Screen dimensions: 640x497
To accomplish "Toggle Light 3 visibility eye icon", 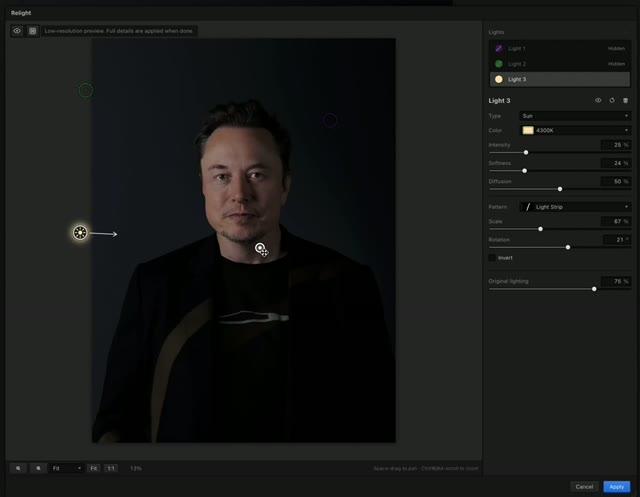I will click(x=598, y=100).
